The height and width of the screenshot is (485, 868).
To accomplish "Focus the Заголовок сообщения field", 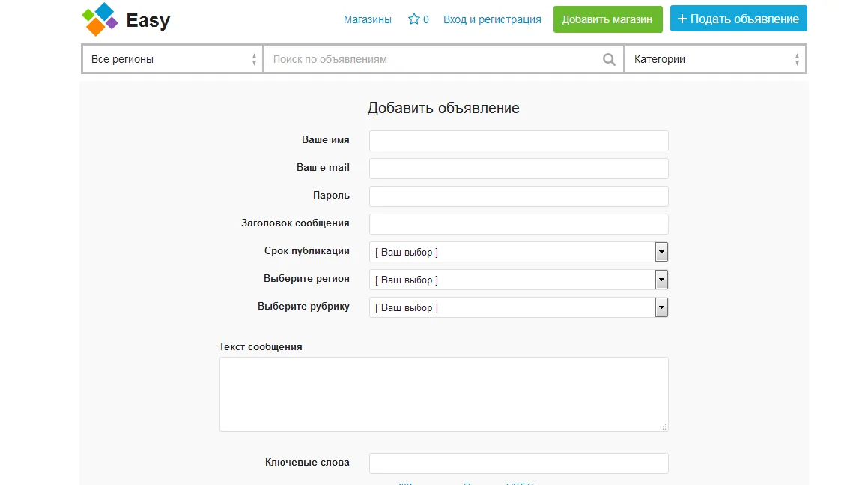I will pos(519,224).
